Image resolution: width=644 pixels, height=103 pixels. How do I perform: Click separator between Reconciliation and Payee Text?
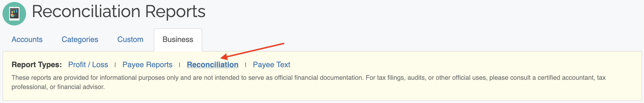click(245, 65)
